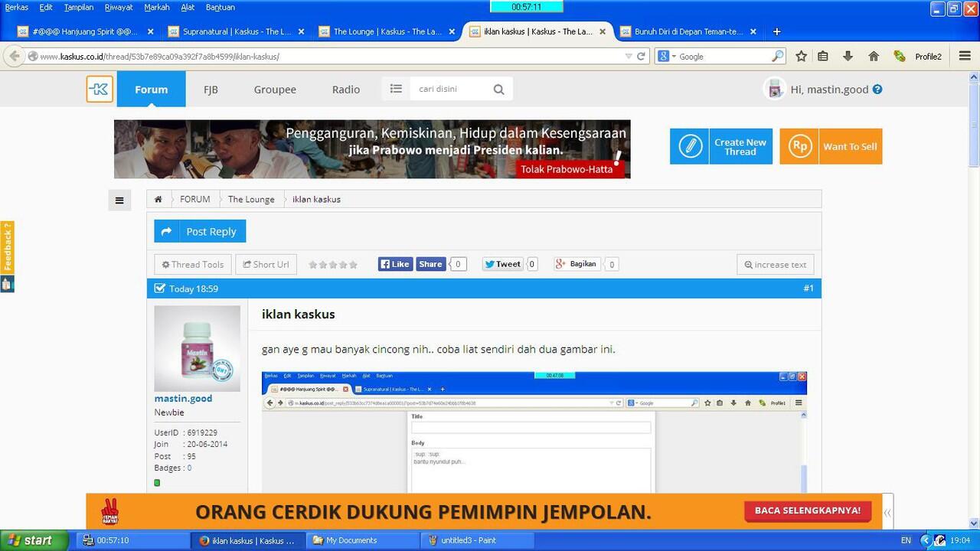
Task: Bookmark this page with the star icon
Action: 801,56
